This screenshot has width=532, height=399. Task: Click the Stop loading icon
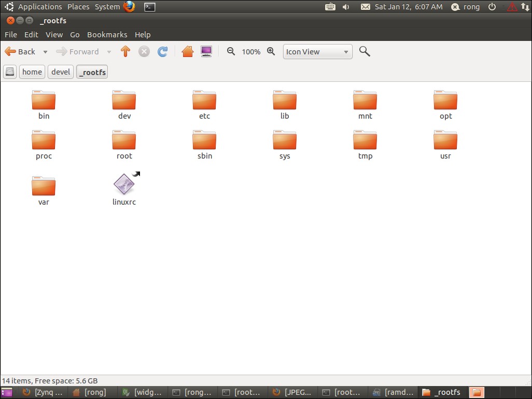[x=144, y=51]
